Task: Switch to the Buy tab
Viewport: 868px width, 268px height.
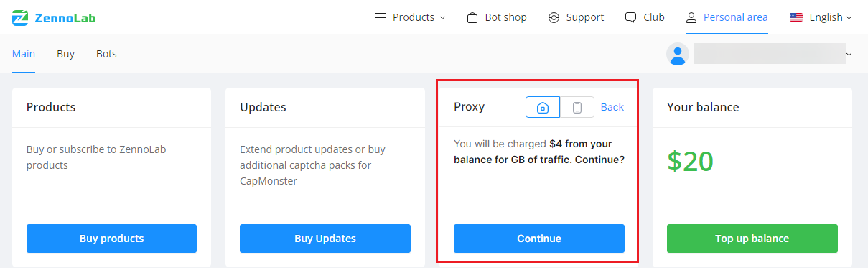Action: click(x=65, y=54)
